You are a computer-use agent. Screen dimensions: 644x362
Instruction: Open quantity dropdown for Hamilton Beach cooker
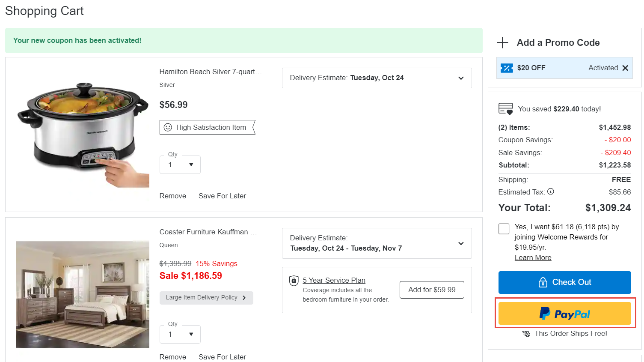pyautogui.click(x=180, y=165)
